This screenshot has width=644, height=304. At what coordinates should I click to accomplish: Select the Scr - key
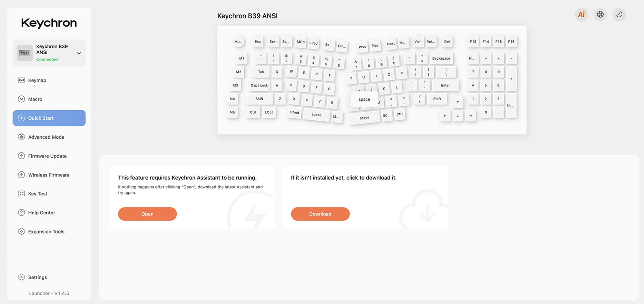click(x=273, y=42)
